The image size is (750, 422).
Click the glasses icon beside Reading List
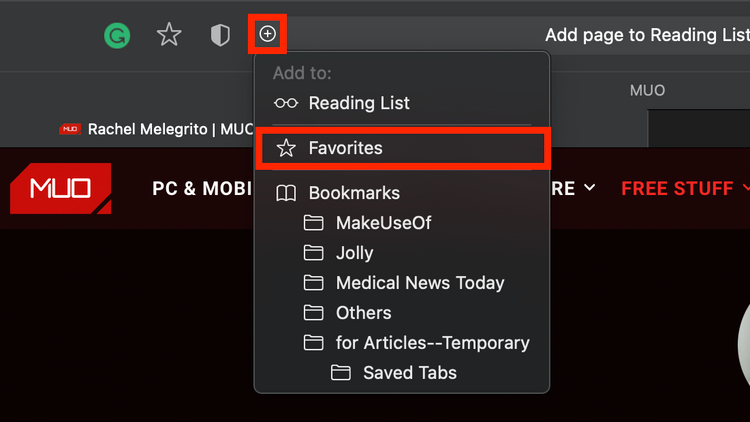coord(286,103)
